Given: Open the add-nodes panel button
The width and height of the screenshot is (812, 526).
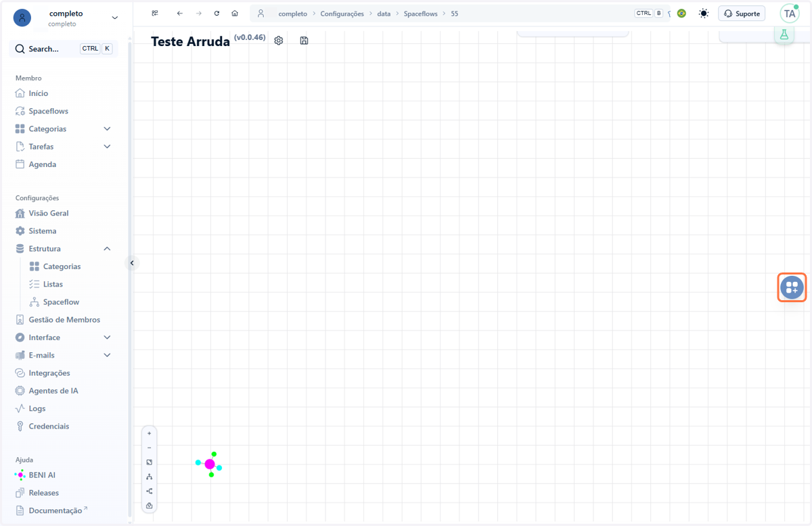Looking at the screenshot, I should pos(792,287).
